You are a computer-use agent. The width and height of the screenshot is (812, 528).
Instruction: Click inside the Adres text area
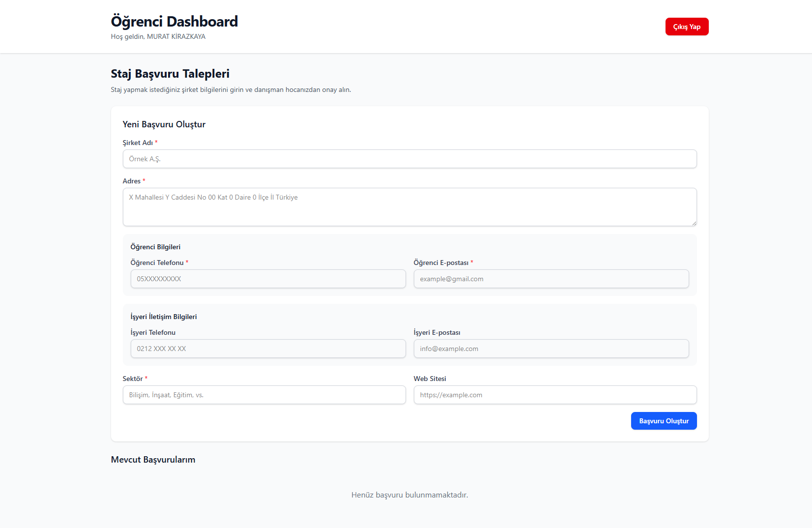coord(409,207)
